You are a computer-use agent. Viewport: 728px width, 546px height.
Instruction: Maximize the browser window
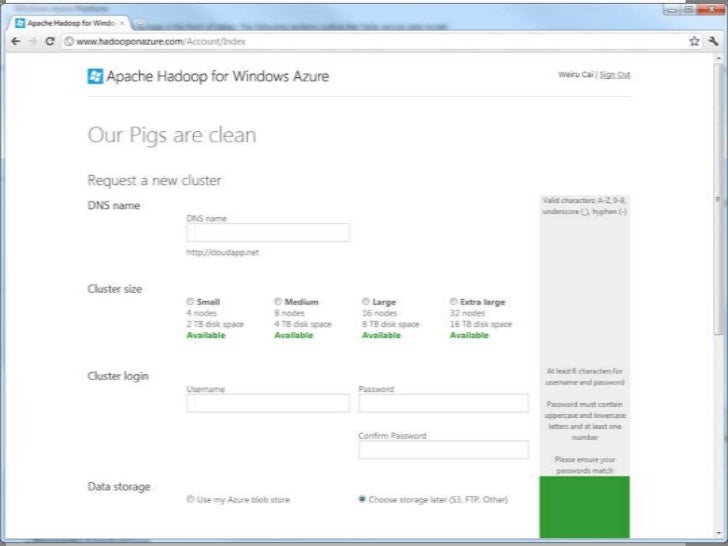click(x=689, y=9)
